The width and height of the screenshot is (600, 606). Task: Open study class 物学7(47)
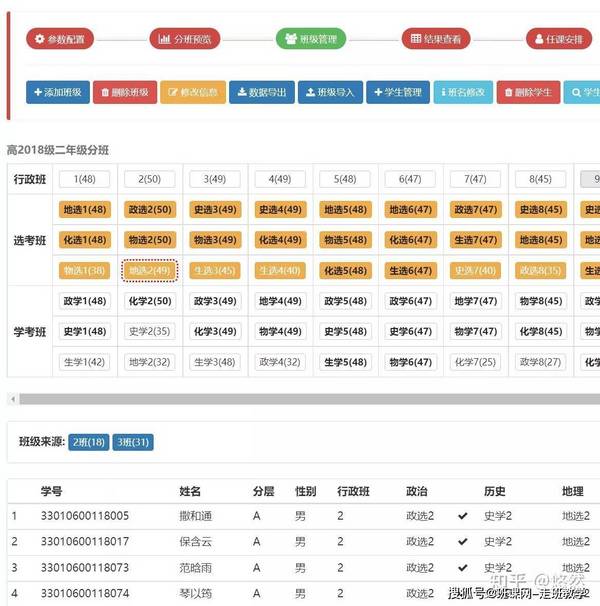click(476, 331)
